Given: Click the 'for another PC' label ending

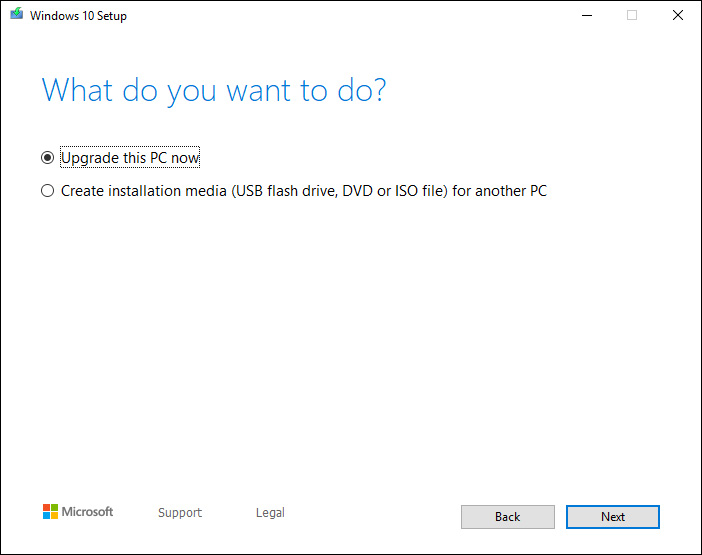Looking at the screenshot, I should click(500, 191).
